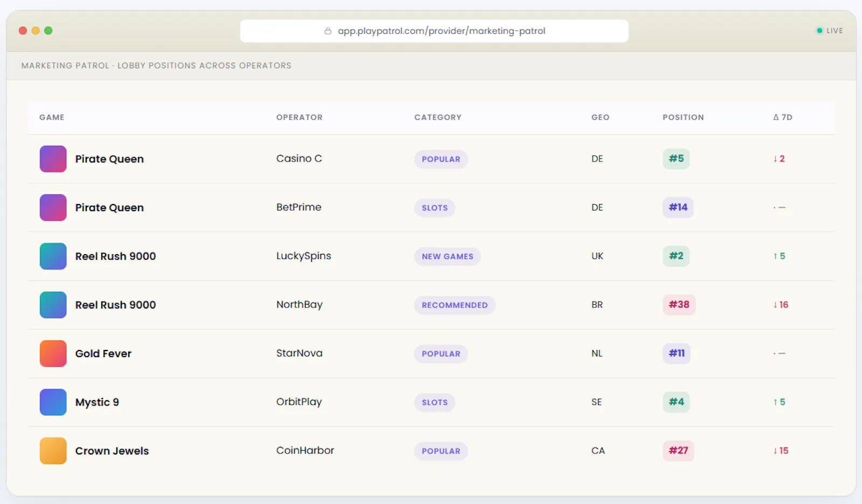Click up 5 change in OrbitPlay row
Viewport: 862px width, 504px height.
(779, 402)
